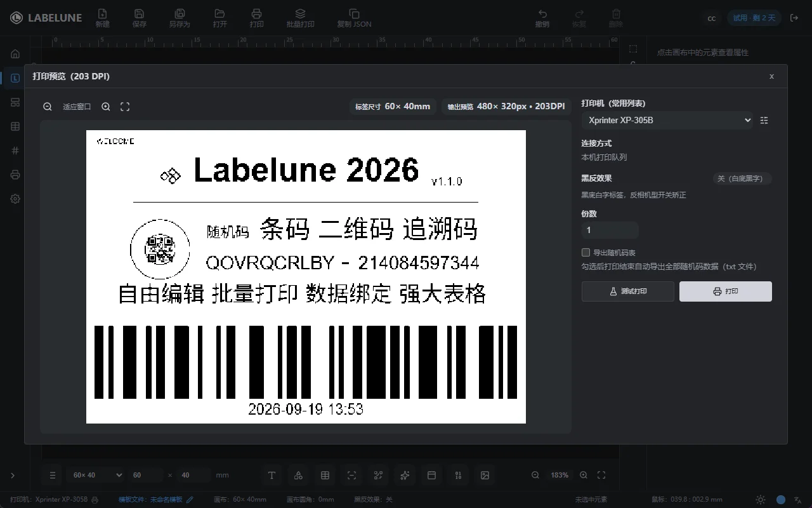Click the cc user avatar
Image resolution: width=812 pixels, height=508 pixels.
pyautogui.click(x=712, y=18)
